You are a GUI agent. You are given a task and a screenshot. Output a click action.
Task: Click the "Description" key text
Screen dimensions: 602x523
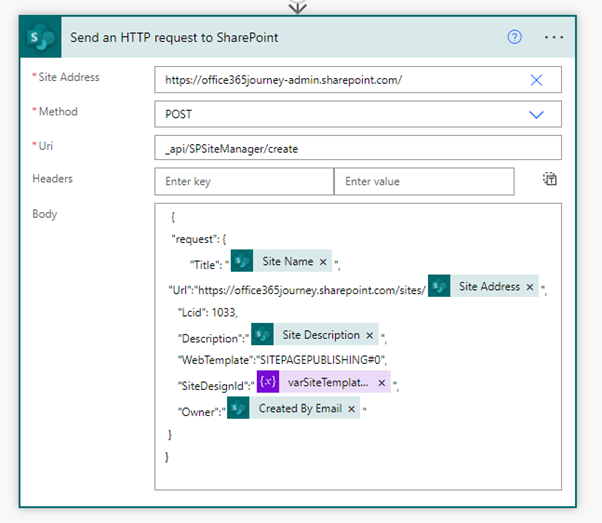[213, 339]
